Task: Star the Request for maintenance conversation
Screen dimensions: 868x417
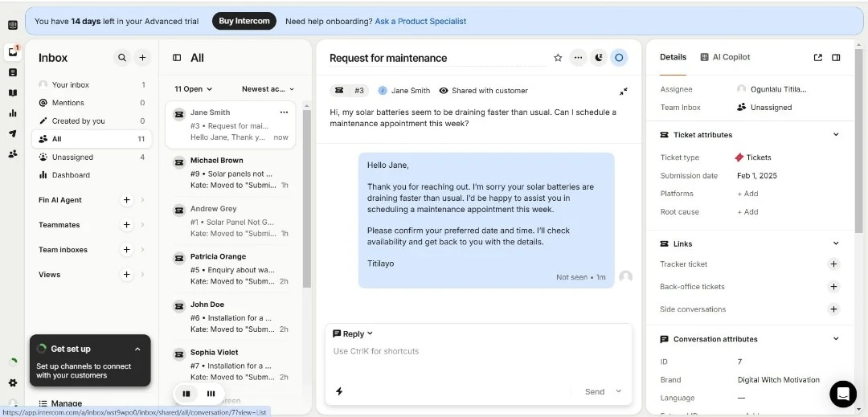Action: tap(558, 58)
